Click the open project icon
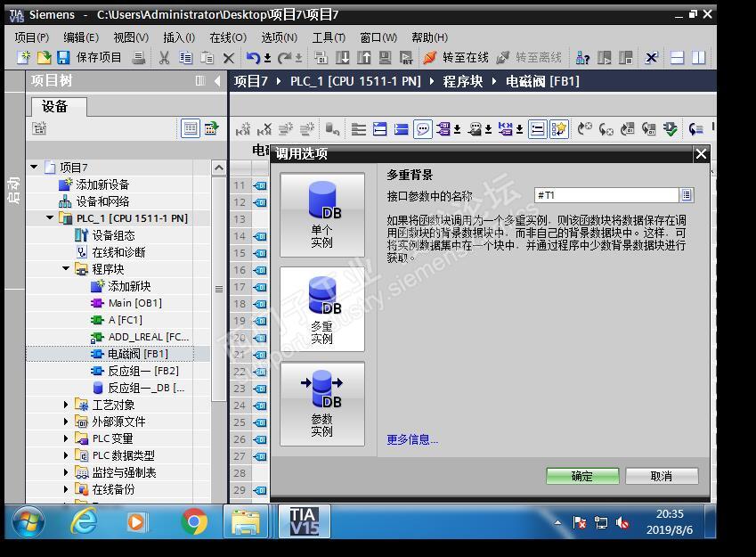This screenshot has height=557, width=756. [x=44, y=57]
